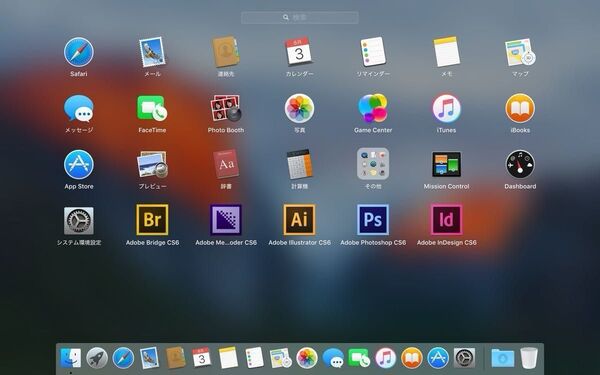The image size is (600, 375).
Task: Open Photos in the Dock
Action: [x=307, y=358]
